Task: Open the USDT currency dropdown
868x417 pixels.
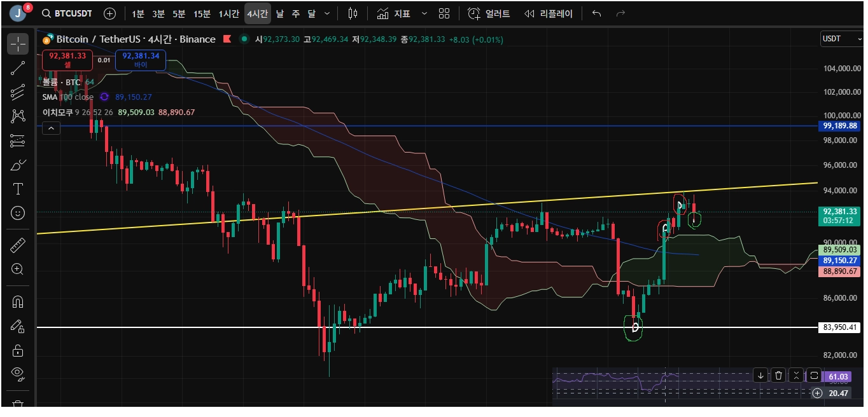Action: [x=840, y=39]
